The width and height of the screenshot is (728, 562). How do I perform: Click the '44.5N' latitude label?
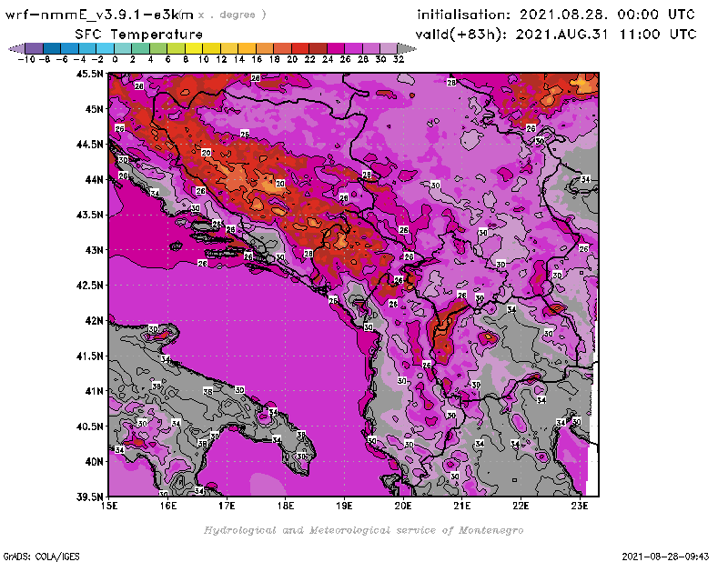pos(89,145)
